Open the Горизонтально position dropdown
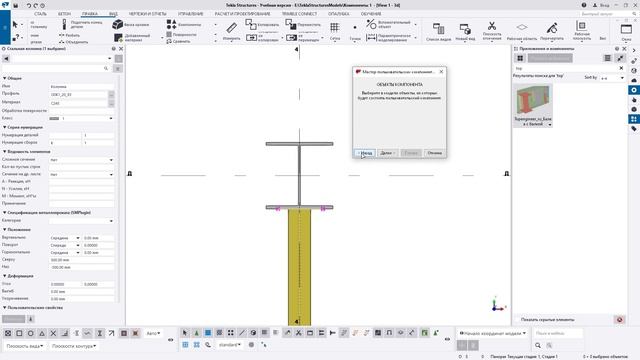This screenshot has height=360, width=640. point(65,253)
